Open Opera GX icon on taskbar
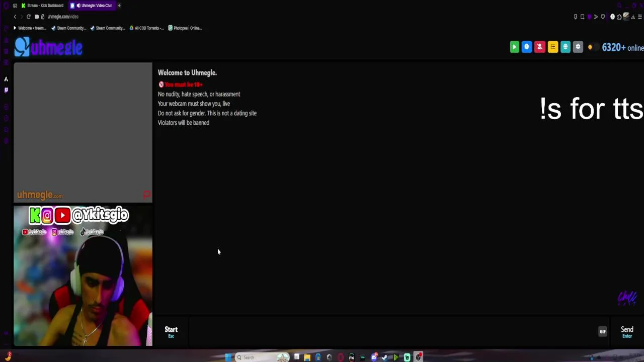Screen dimensions: 644x362 [x=340, y=357]
